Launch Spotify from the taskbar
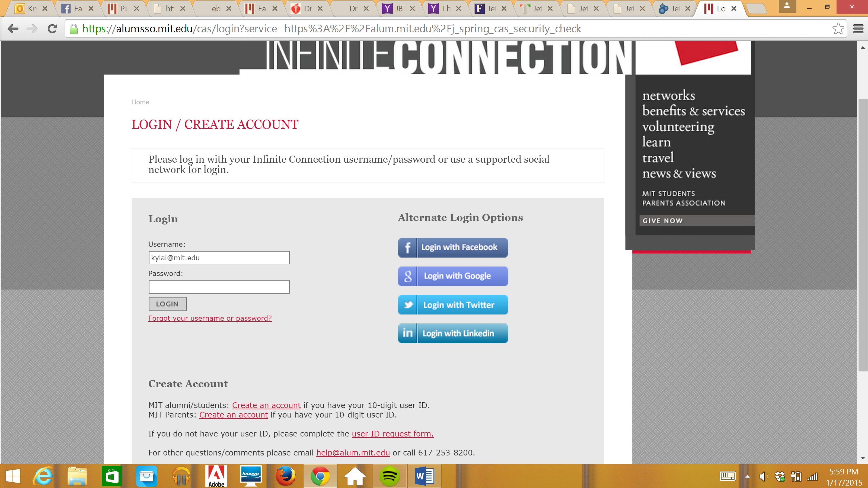 click(x=390, y=476)
